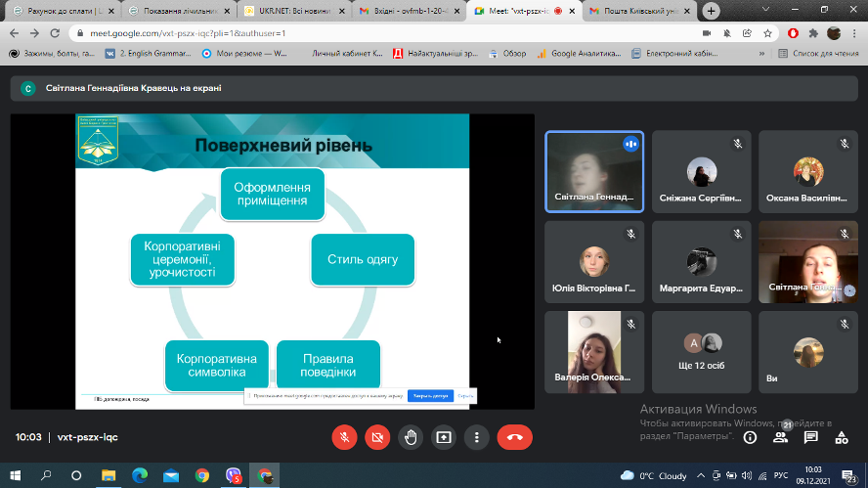
Task: Switch to UKR.NET Всі новини tab
Action: point(295,11)
